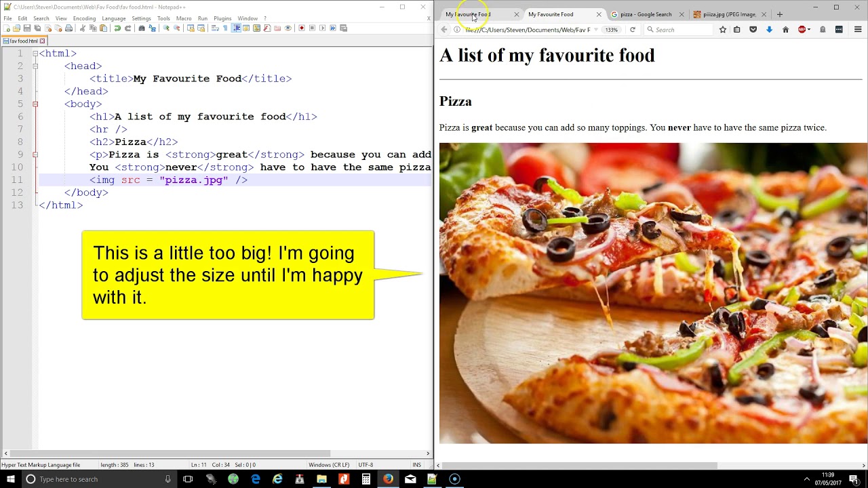Toggle the Indent guide icon in Notepad++
Screen dimensions: 868x488
pos(236,28)
